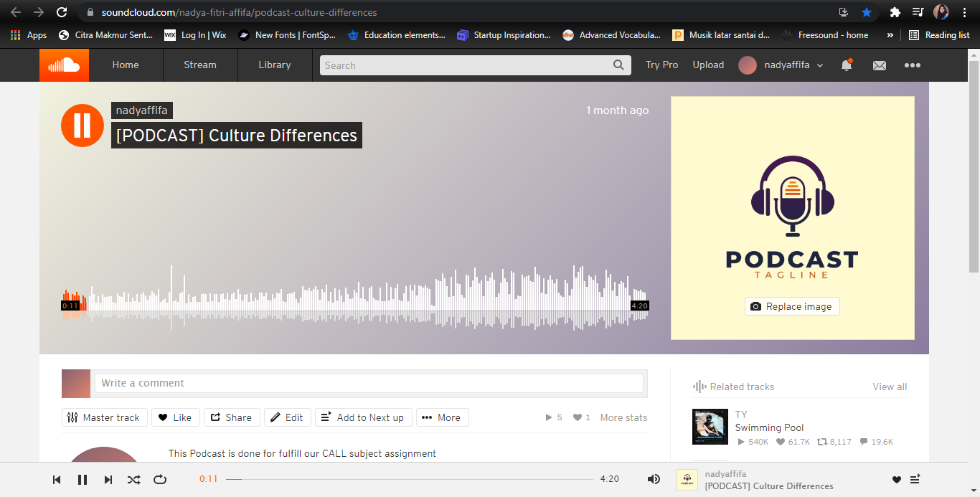Go to the Library tab

[275, 65]
